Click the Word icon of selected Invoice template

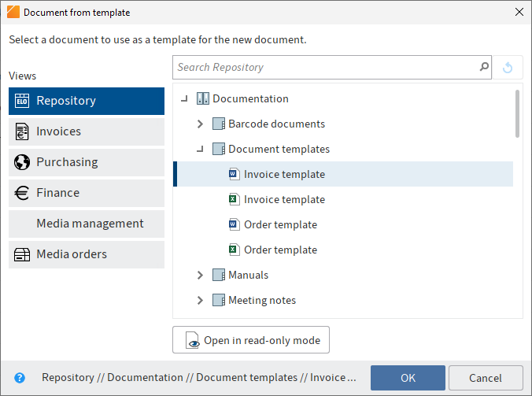(234, 174)
